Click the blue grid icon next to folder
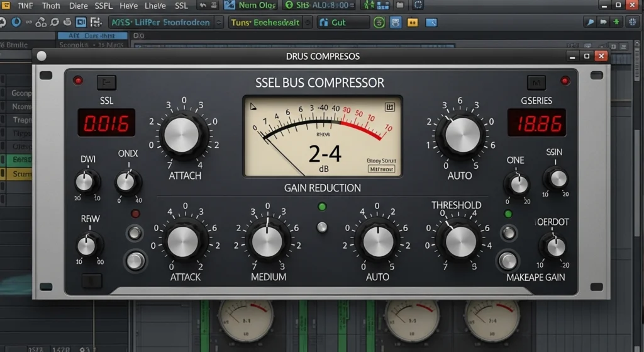This screenshot has height=352, width=644. [383, 5]
